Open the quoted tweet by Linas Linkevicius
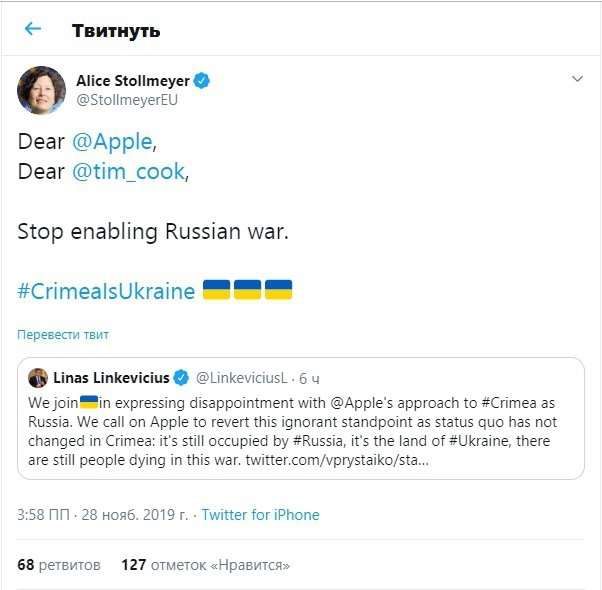602x590 pixels. pyautogui.click(x=300, y=430)
